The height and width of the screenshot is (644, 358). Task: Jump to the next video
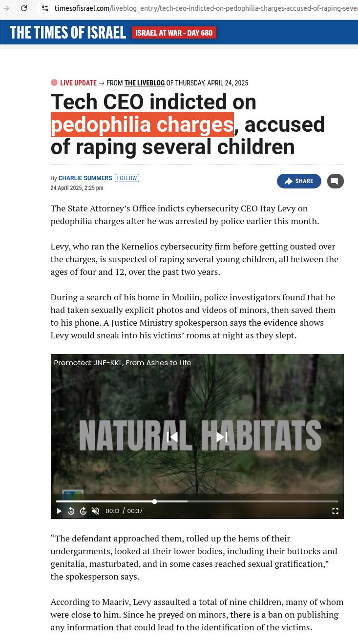point(222,436)
